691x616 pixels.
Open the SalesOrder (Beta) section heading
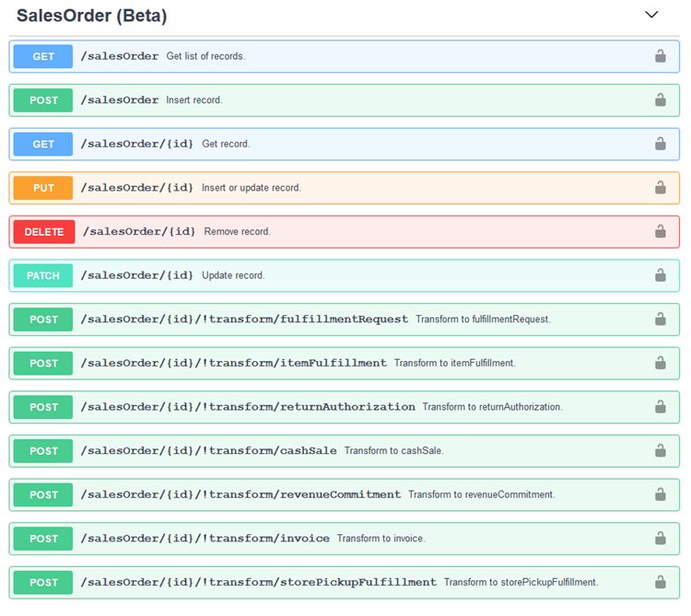(x=91, y=16)
